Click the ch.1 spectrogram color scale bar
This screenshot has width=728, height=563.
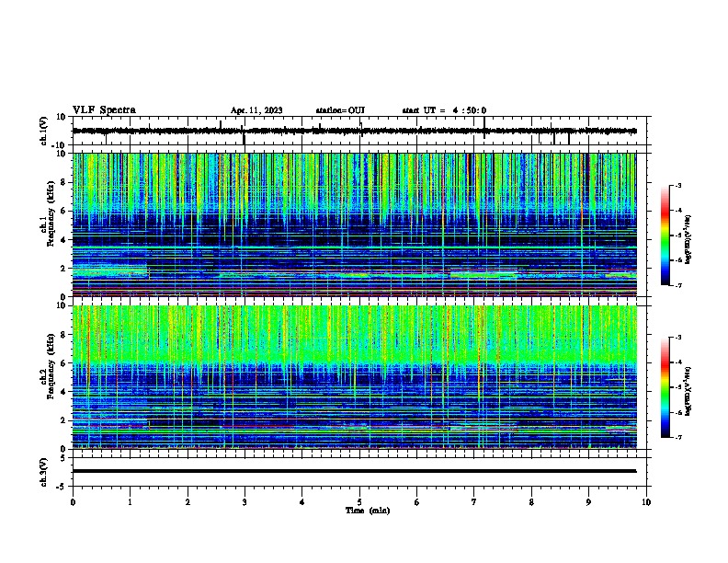665,236
